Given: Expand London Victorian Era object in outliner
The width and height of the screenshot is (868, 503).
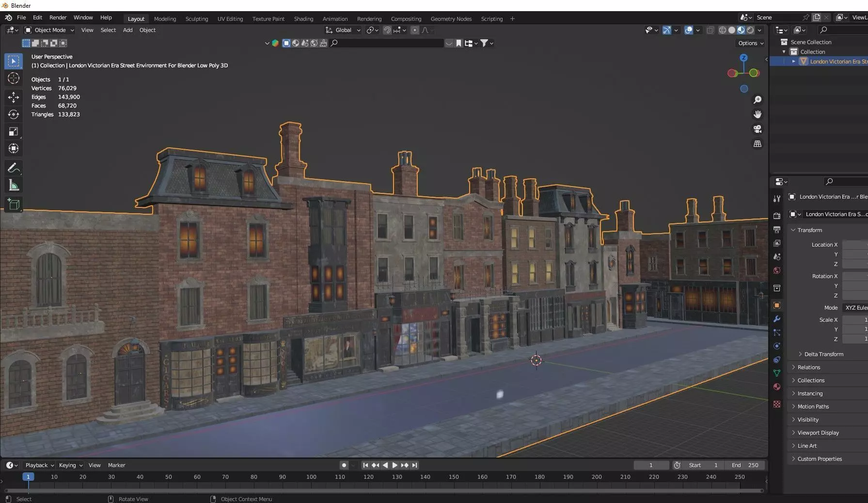Looking at the screenshot, I should [x=793, y=62].
